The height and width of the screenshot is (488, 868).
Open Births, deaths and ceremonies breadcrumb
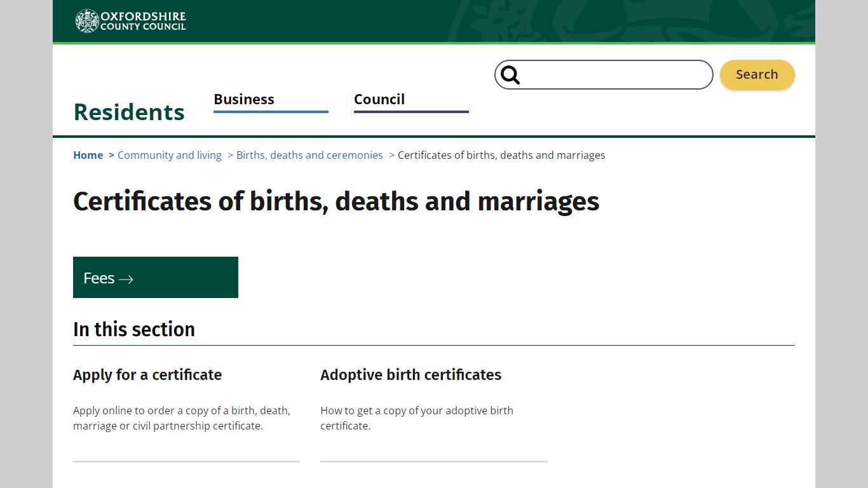(x=309, y=155)
